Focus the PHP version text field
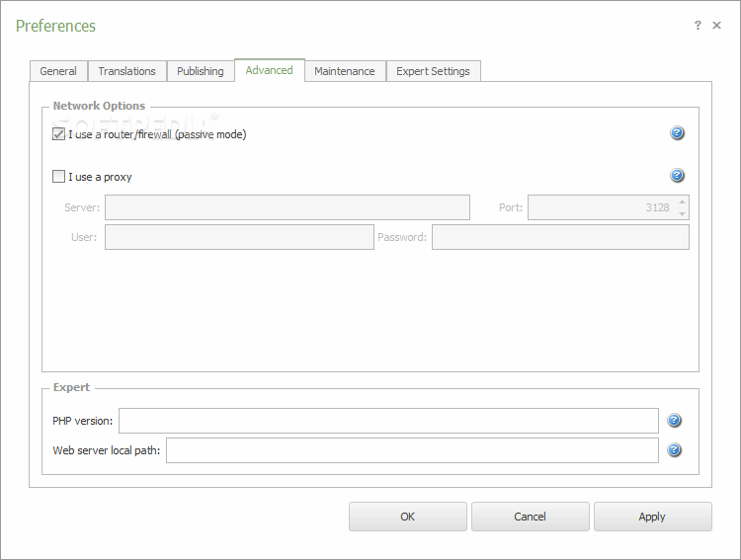 pyautogui.click(x=387, y=421)
